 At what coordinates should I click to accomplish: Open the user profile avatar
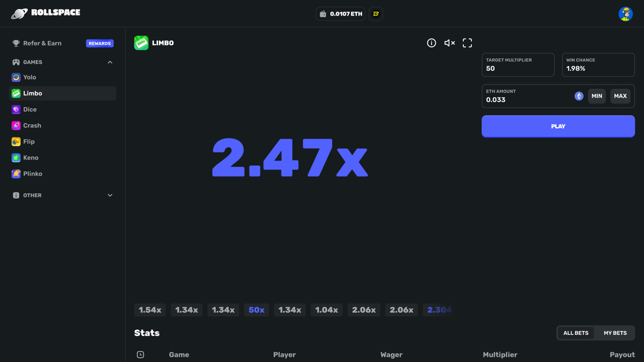[625, 14]
